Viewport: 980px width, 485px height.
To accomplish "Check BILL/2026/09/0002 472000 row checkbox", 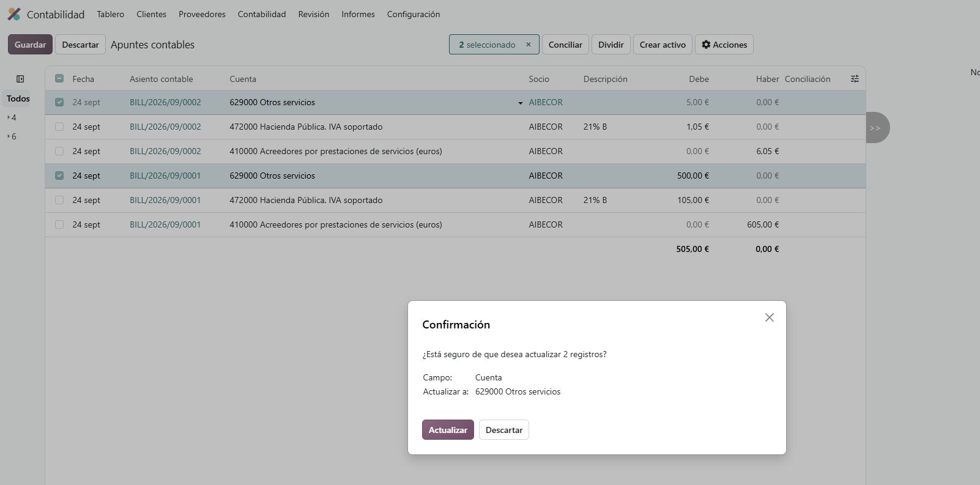I will click(59, 127).
